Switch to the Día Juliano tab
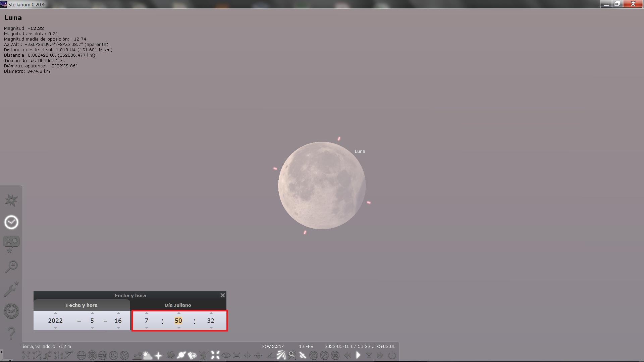 [x=178, y=305]
